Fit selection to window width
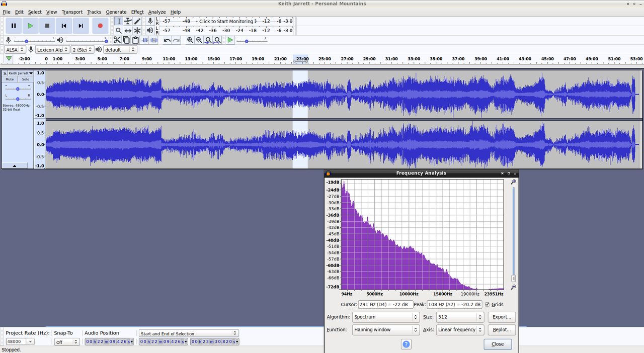 (x=208, y=40)
